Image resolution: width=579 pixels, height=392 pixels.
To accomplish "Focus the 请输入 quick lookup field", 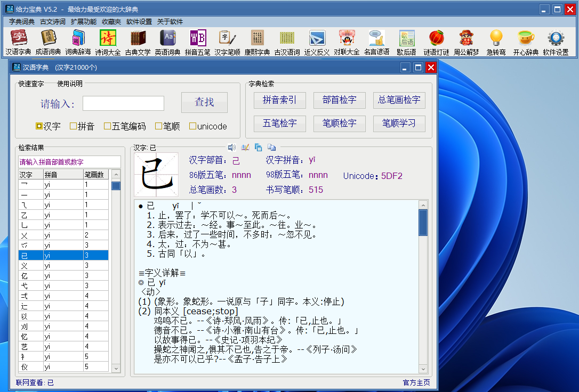I will coord(123,103).
